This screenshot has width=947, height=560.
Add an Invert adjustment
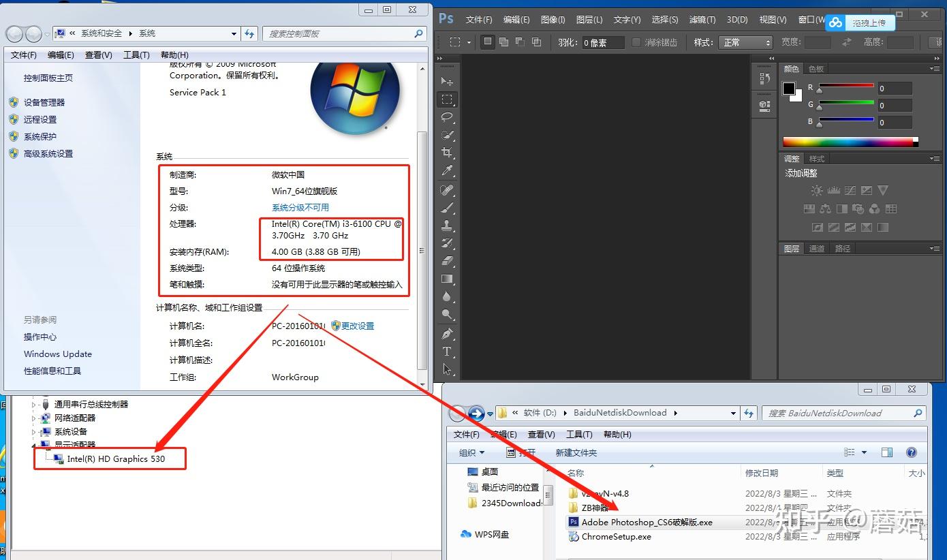click(x=817, y=228)
